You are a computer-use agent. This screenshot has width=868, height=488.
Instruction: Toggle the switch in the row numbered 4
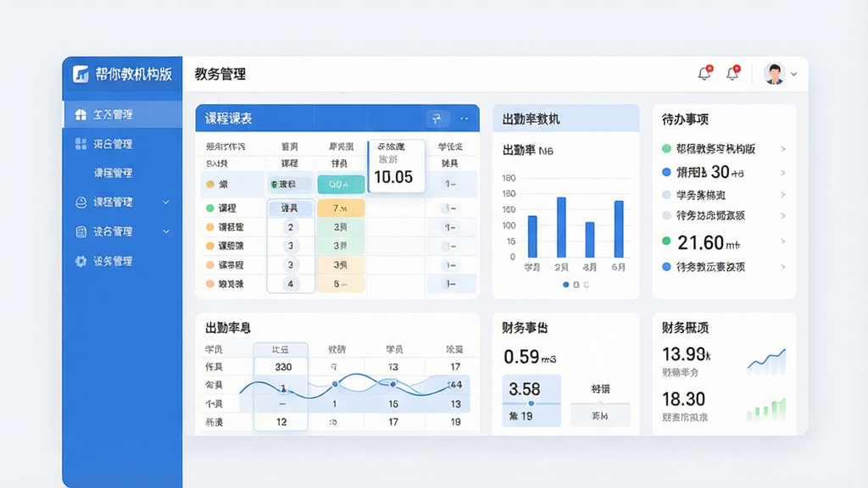coord(449,284)
